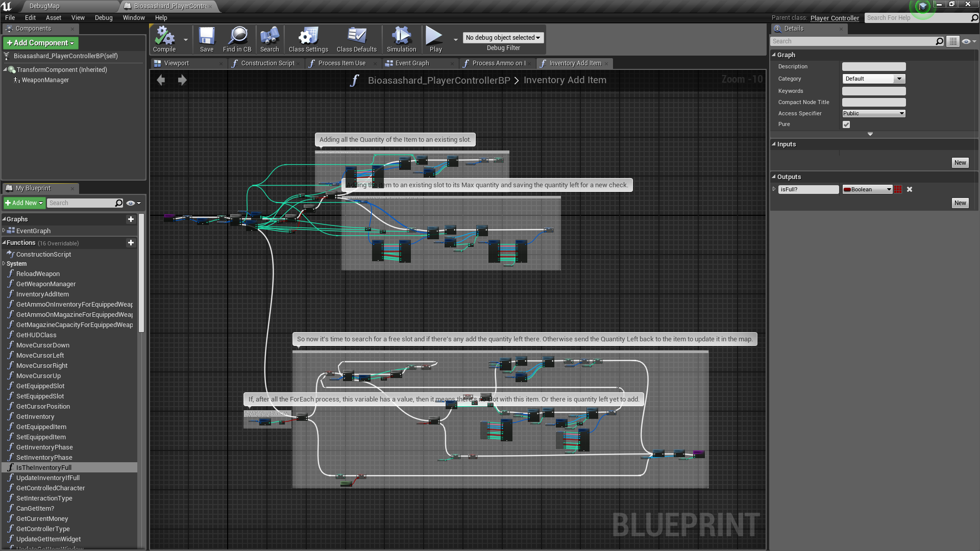980x551 pixels.
Task: Click the Play toolbar button
Action: tap(435, 39)
